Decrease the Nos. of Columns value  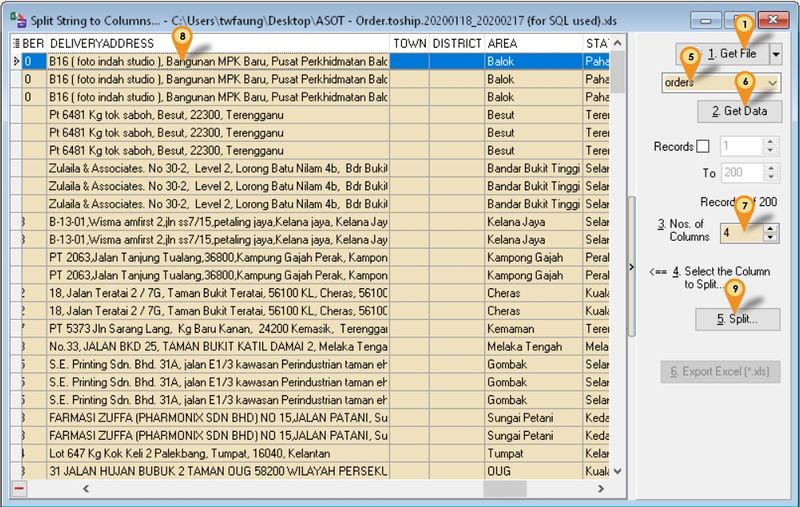click(x=768, y=237)
